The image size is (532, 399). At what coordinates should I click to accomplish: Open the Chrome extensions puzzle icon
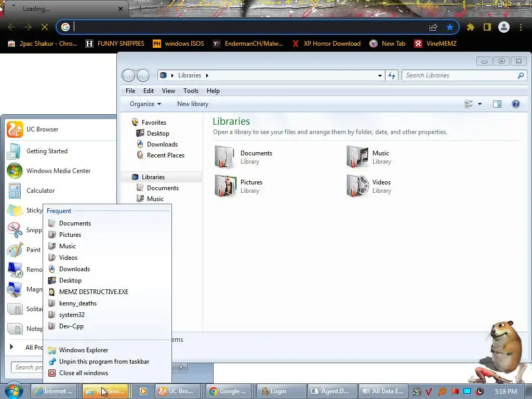tap(470, 27)
